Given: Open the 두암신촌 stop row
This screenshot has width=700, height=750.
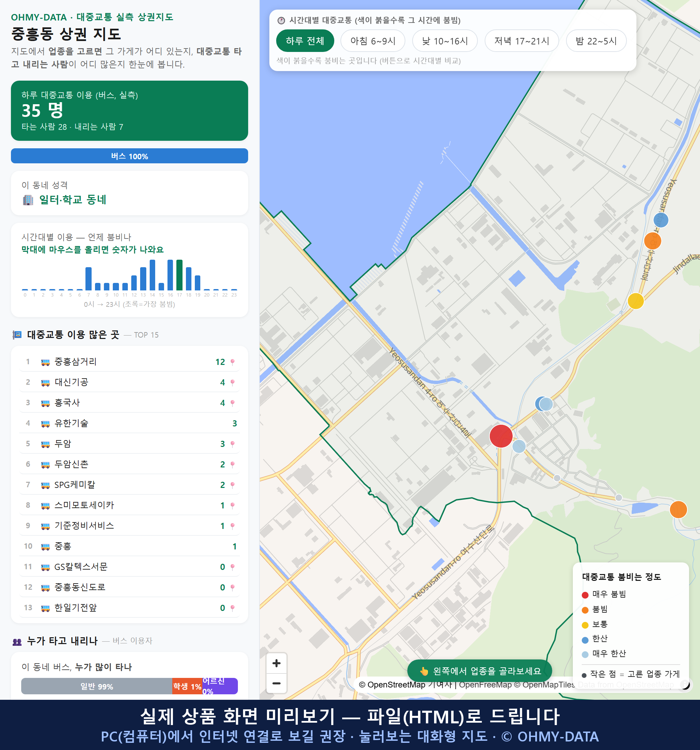Looking at the screenshot, I should (x=130, y=464).
